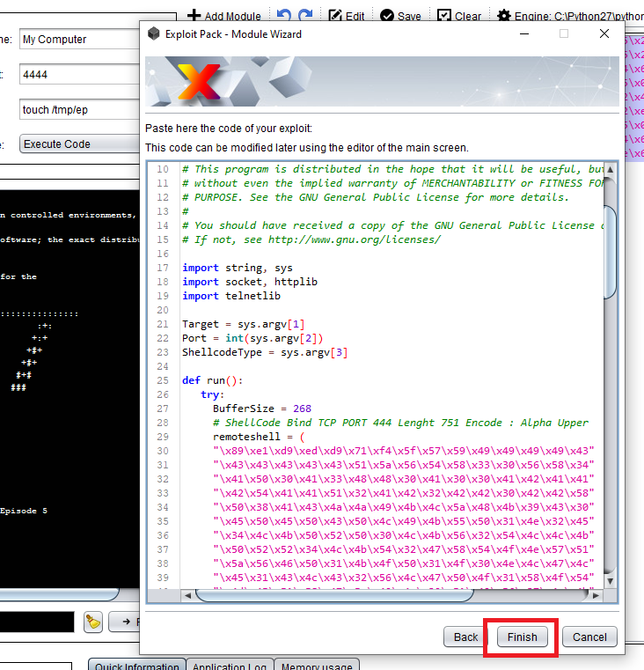Switch to Application Log tab
644x670 pixels.
pos(230,665)
